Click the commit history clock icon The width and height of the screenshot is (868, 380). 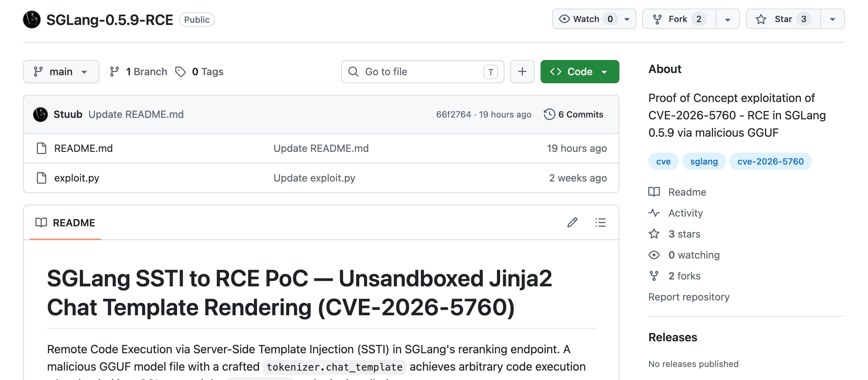[549, 114]
